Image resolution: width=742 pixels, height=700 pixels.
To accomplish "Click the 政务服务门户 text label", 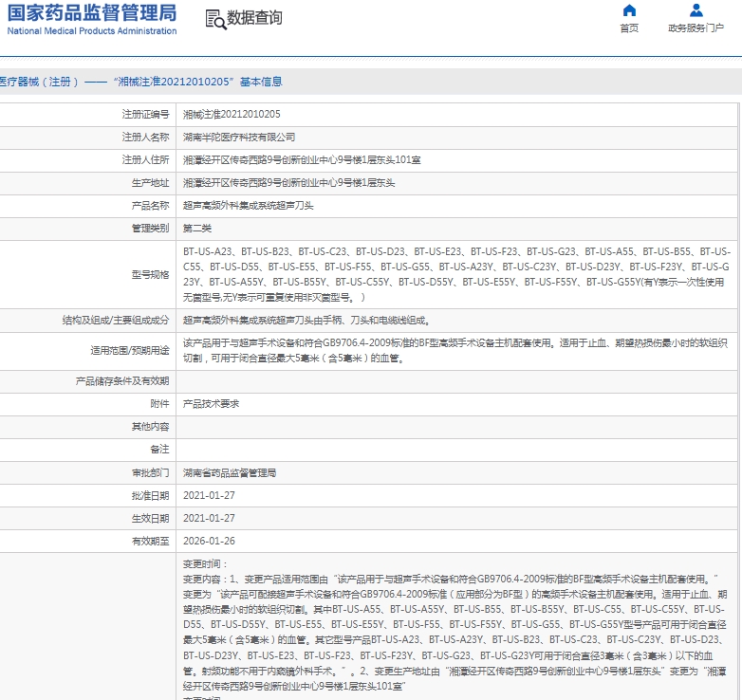I will click(x=696, y=28).
